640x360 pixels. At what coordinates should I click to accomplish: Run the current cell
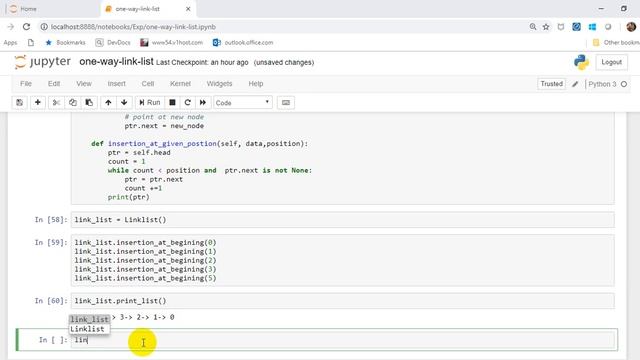pos(149,102)
